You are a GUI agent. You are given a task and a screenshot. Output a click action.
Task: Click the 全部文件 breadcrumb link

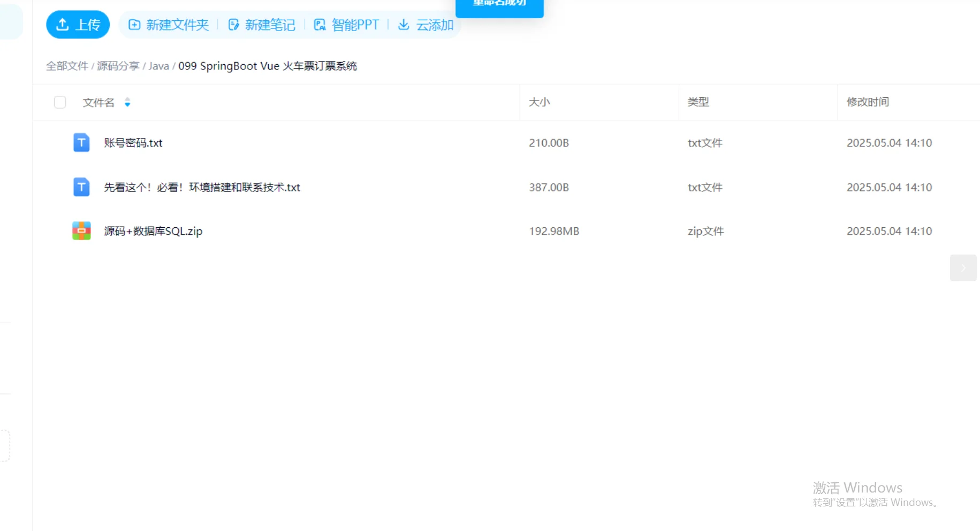67,66
